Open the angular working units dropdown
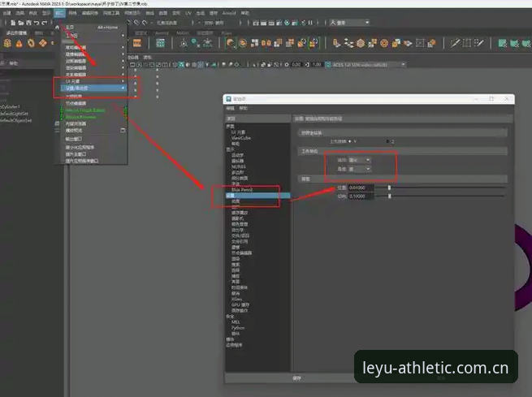 click(360, 169)
